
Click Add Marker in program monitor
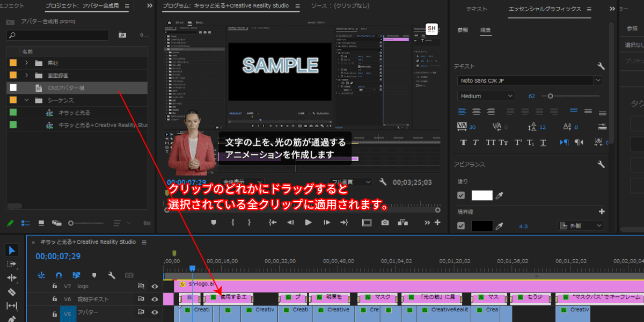click(214, 222)
